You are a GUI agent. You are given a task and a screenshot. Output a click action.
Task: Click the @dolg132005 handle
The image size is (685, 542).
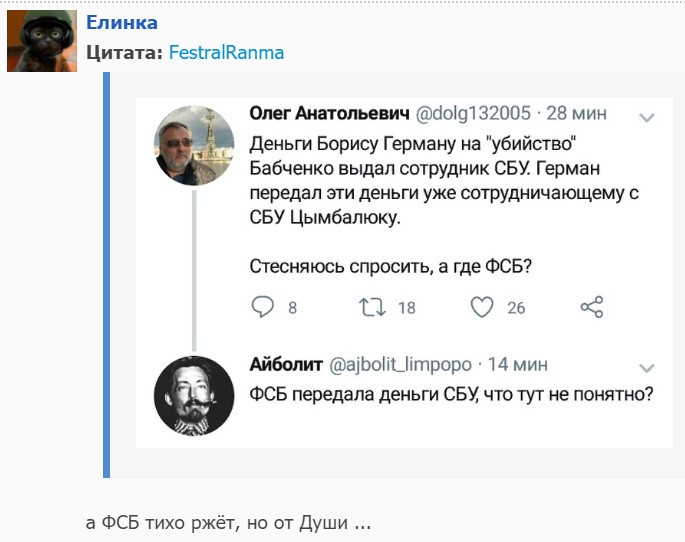pos(474,113)
